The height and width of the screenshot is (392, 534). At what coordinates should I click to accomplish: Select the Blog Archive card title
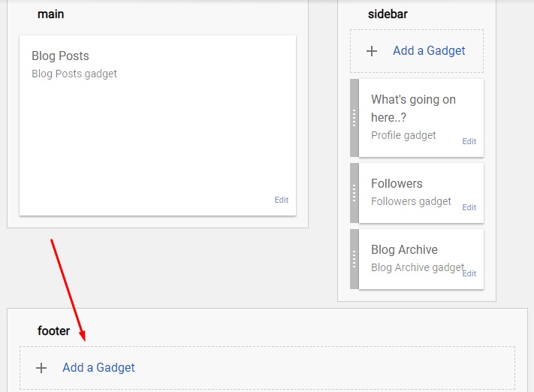tap(404, 249)
